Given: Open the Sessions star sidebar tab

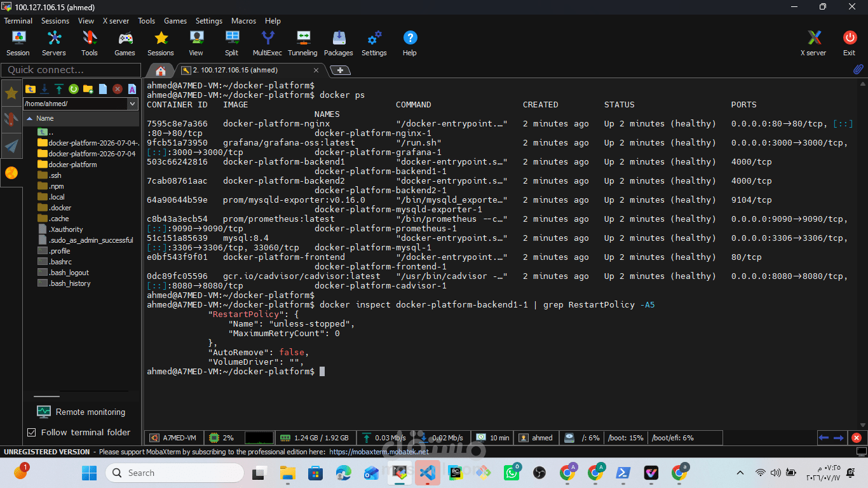Looking at the screenshot, I should coord(11,93).
